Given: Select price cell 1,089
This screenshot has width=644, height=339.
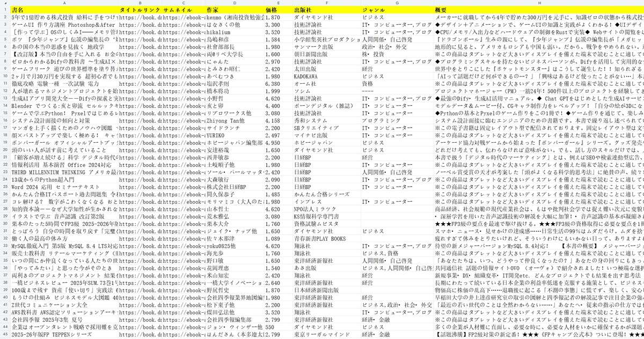Looking at the screenshot, I should [x=279, y=239].
